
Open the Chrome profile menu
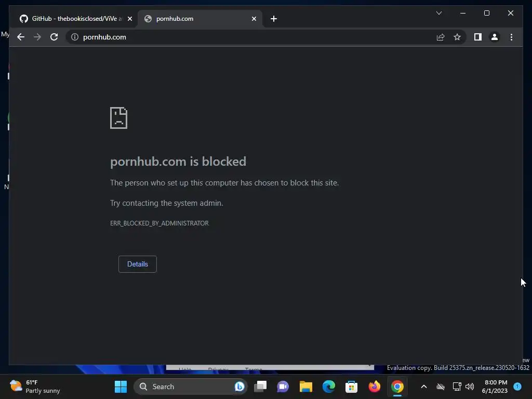coord(495,37)
